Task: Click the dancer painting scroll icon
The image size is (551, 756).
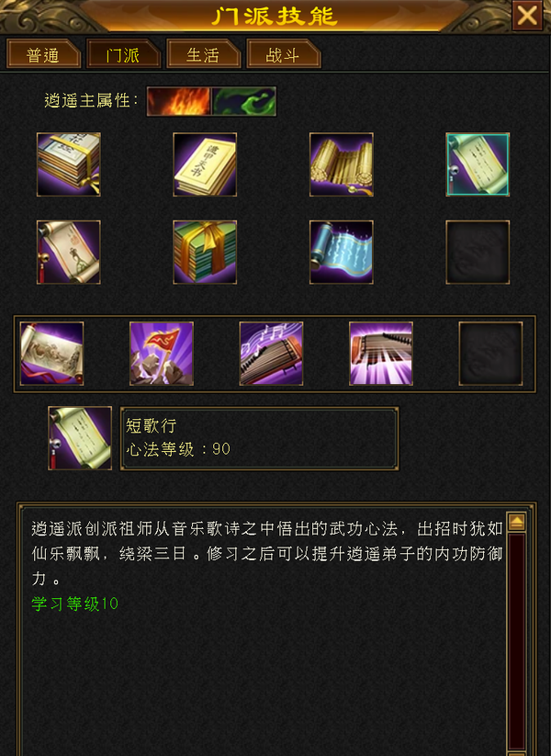Action: point(69,253)
